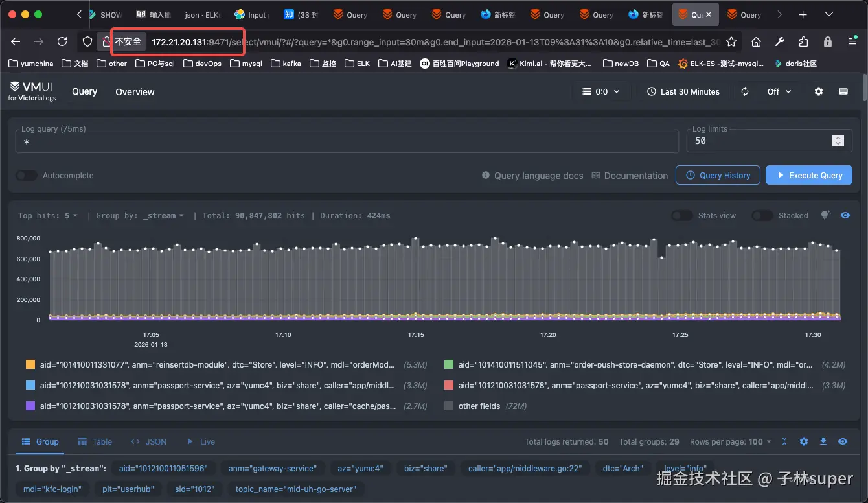Click the refresh dashboard icon
Screen dimensions: 868x503
pyautogui.click(x=745, y=91)
